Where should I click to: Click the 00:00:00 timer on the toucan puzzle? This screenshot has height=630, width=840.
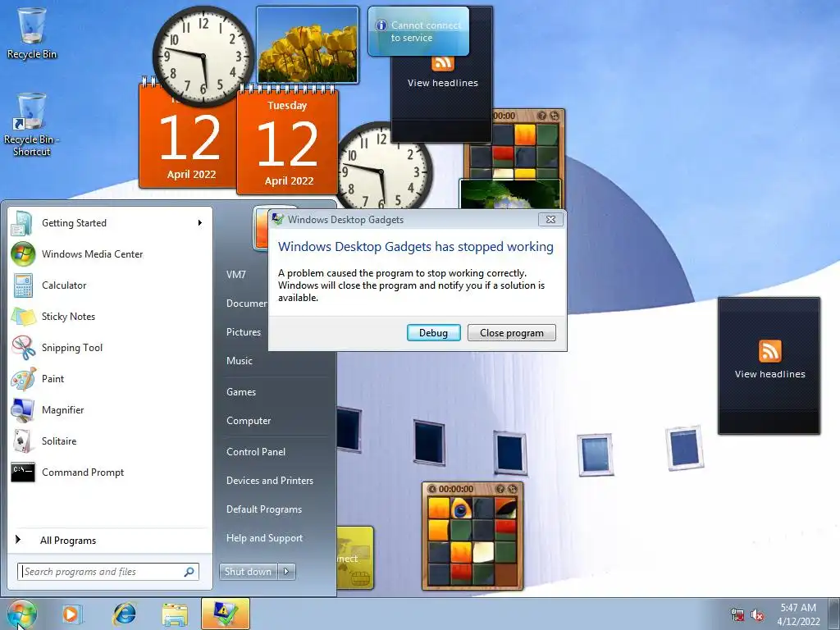[x=456, y=489]
